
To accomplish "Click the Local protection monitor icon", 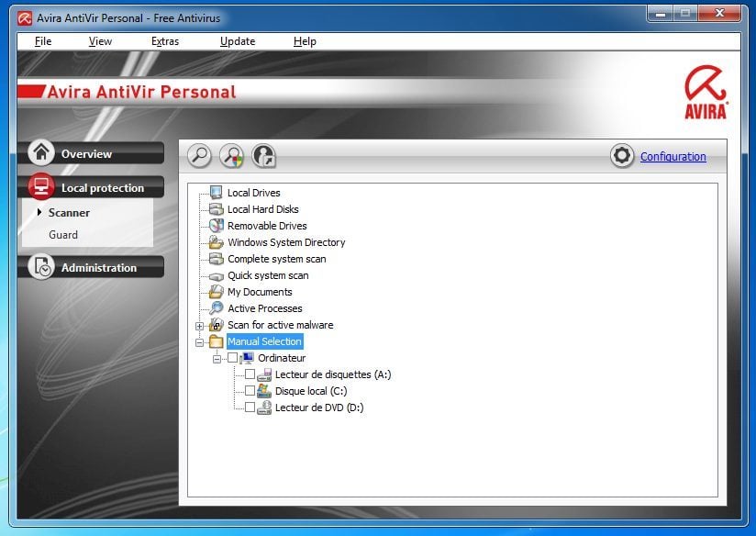I will pos(41,187).
